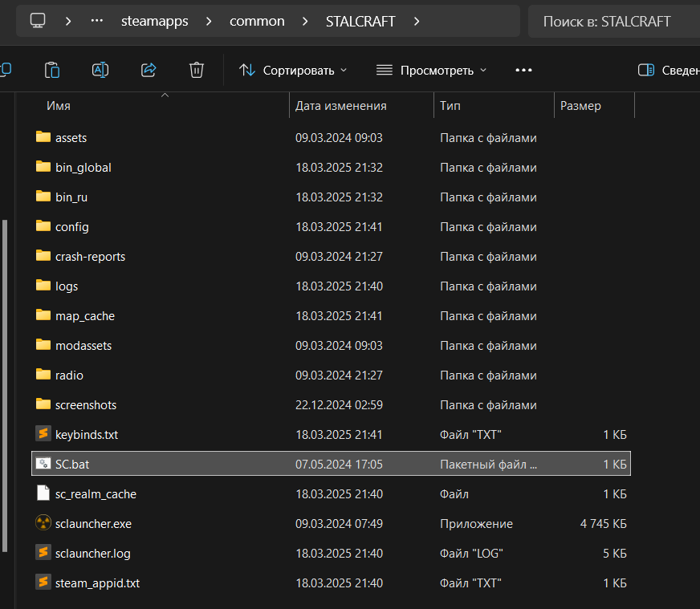Click the Paste clipboard icon
The image size is (700, 609).
point(52,70)
